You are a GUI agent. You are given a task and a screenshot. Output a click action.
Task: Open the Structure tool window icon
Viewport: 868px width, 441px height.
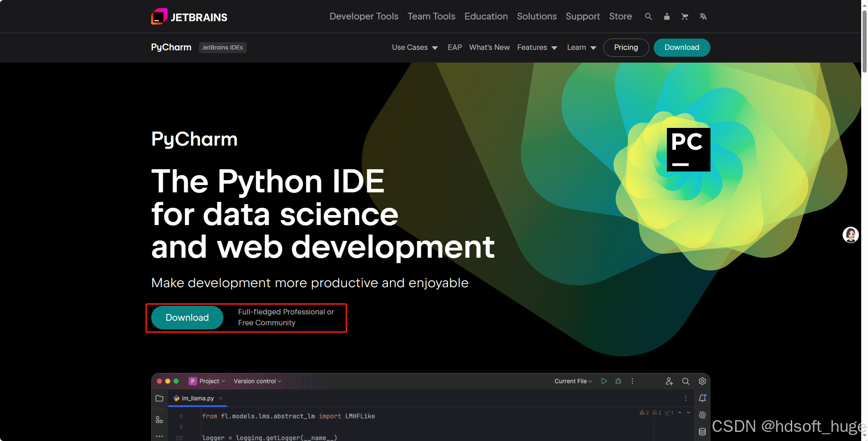[159, 420]
